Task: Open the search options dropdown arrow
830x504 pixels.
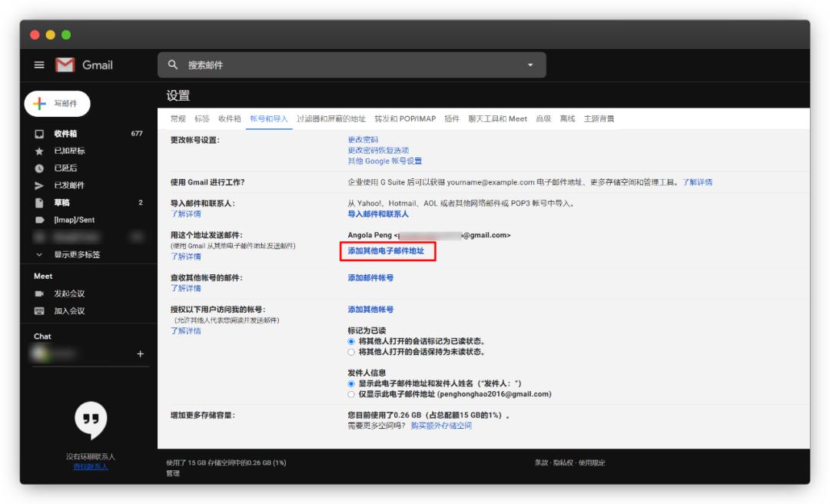Action: pos(529,65)
